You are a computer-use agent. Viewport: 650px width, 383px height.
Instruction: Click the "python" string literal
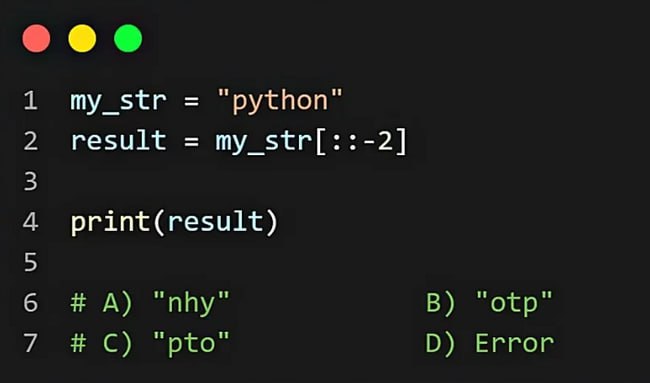click(x=280, y=101)
